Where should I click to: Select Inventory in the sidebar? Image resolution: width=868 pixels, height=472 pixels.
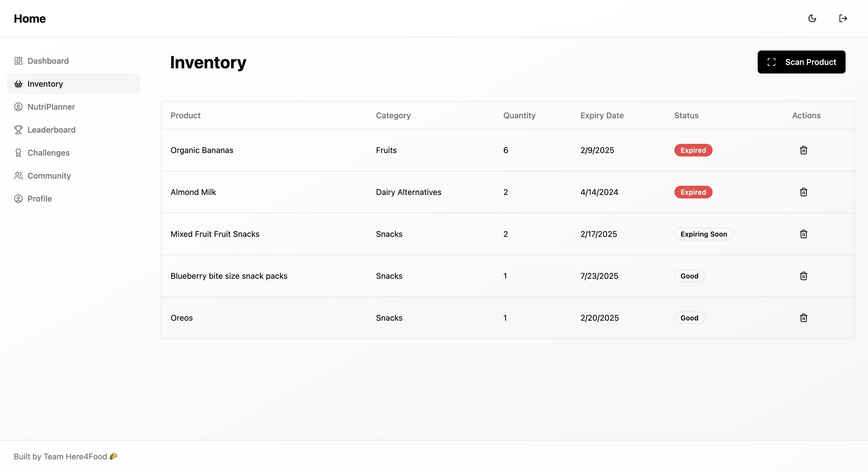45,84
